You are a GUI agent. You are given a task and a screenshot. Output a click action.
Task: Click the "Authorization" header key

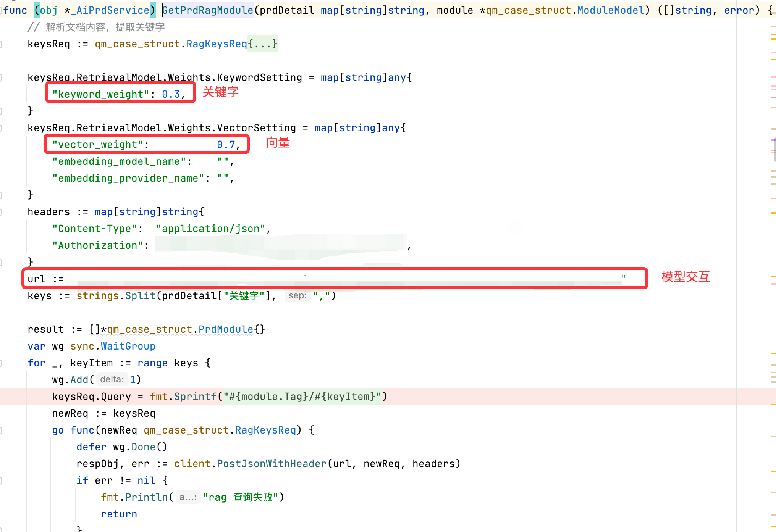tap(98, 245)
